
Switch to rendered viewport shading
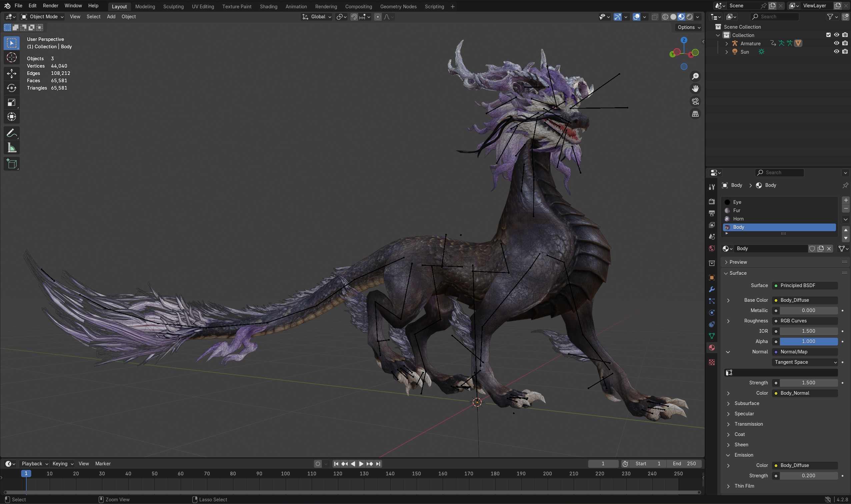pyautogui.click(x=690, y=17)
